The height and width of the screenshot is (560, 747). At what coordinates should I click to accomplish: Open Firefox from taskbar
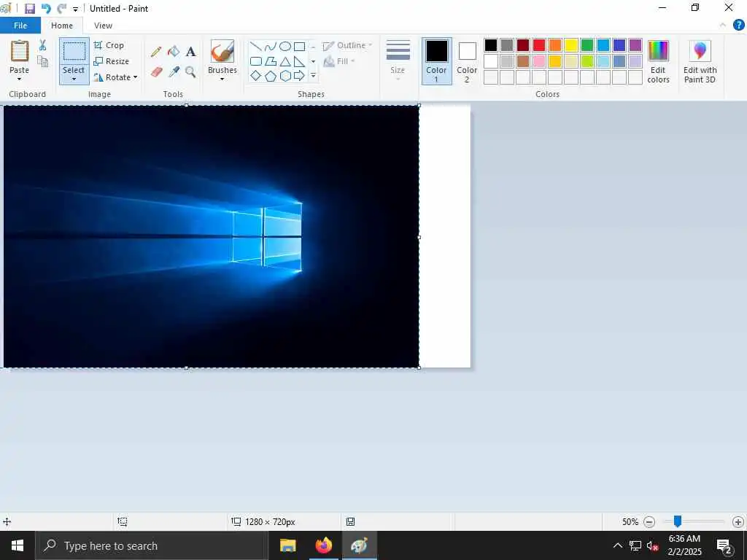click(x=323, y=545)
